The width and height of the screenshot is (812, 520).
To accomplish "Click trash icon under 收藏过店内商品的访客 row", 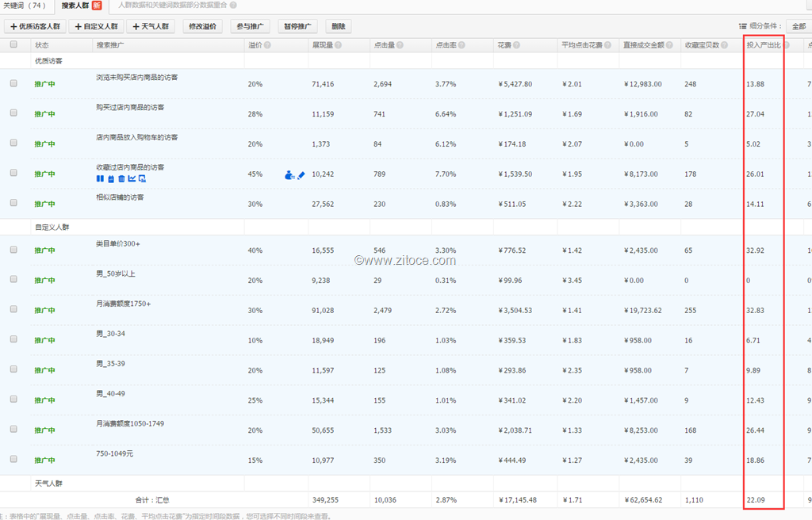I will [121, 179].
